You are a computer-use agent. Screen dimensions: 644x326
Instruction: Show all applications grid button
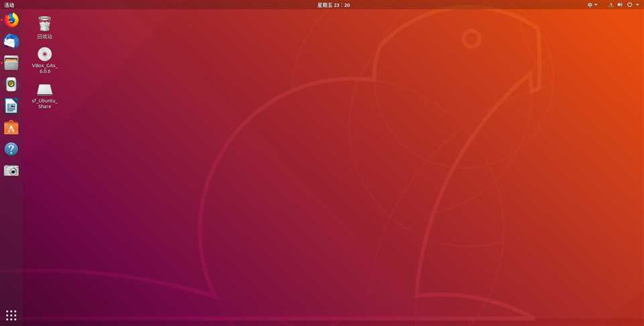tap(11, 315)
